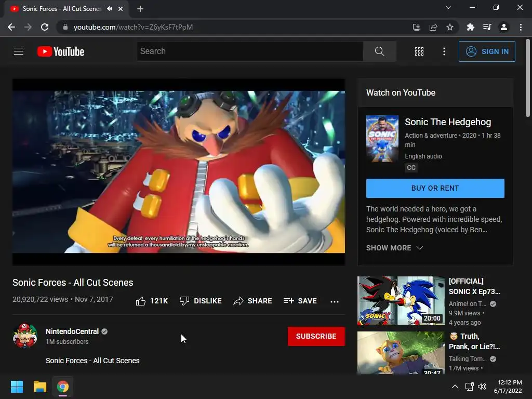This screenshot has height=399, width=532.
Task: Open the tab search chevron dropdown
Action: [x=448, y=7]
